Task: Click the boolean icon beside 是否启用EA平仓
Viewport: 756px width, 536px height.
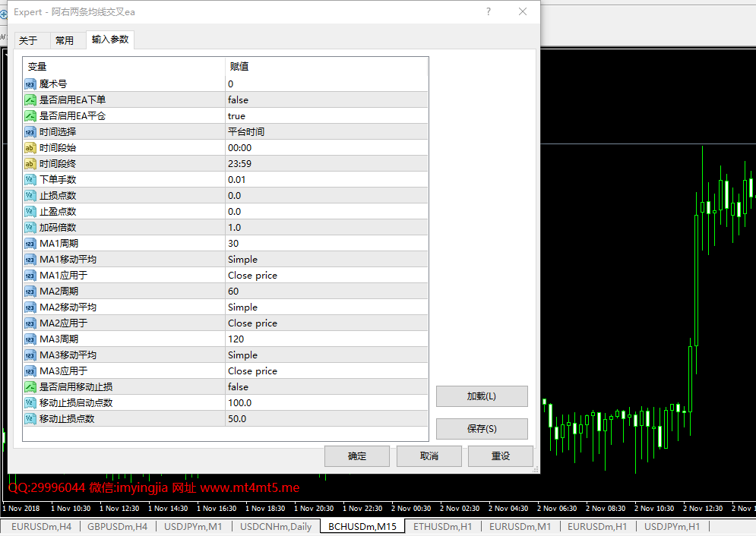Action: (x=30, y=116)
